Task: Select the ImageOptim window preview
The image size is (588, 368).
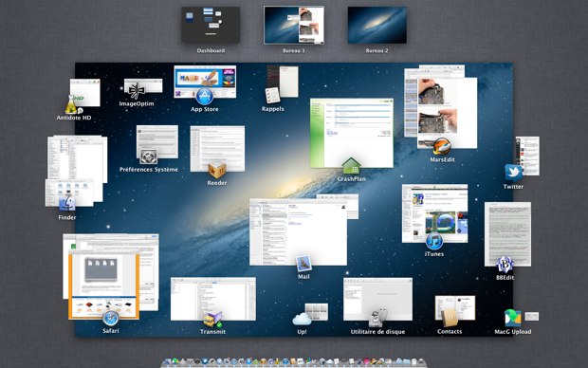Action: click(143, 85)
